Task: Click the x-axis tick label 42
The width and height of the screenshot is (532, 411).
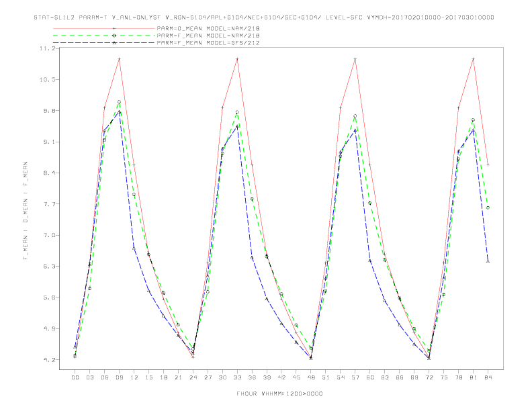Action: point(281,377)
